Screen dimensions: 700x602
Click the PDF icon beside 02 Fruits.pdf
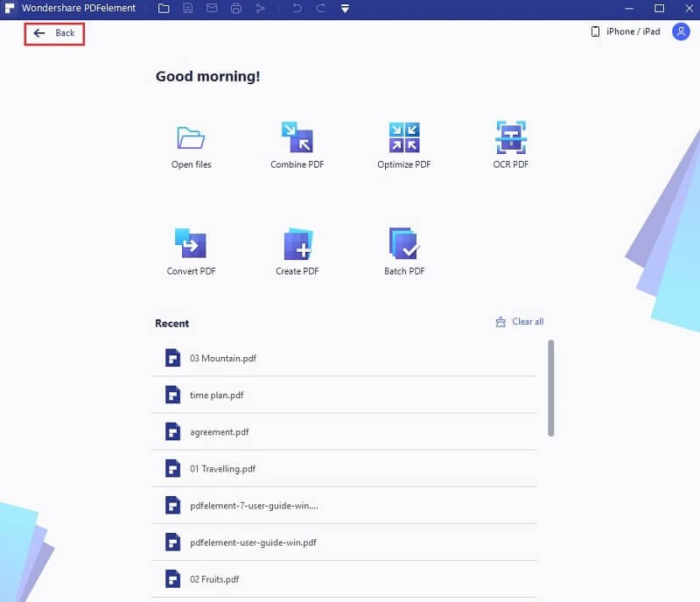tap(172, 579)
